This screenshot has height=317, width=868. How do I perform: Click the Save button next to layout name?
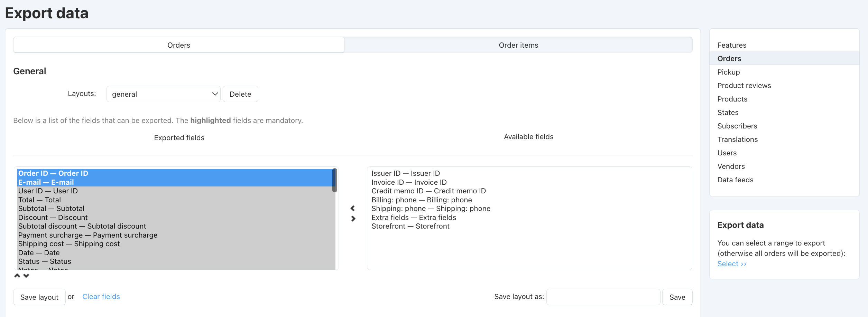(x=677, y=297)
